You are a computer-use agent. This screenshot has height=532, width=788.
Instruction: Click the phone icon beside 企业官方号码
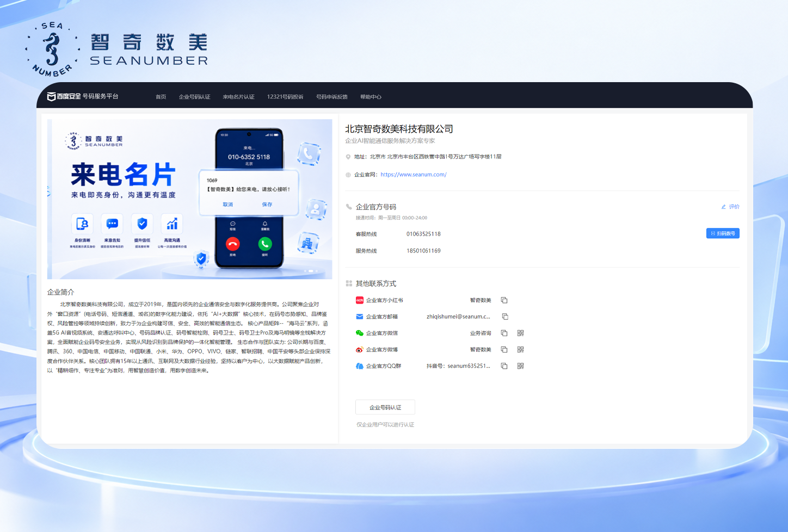click(x=349, y=207)
